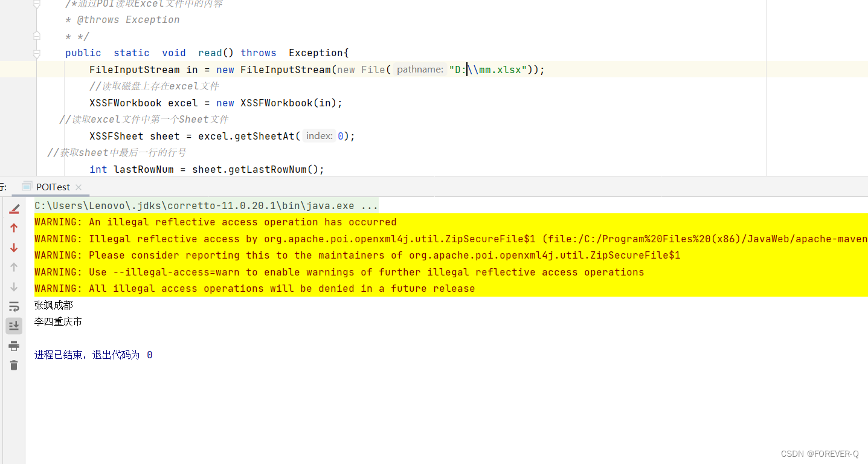This screenshot has height=464, width=868.
Task: Collapse the read() method fold marker
Action: pyautogui.click(x=36, y=54)
